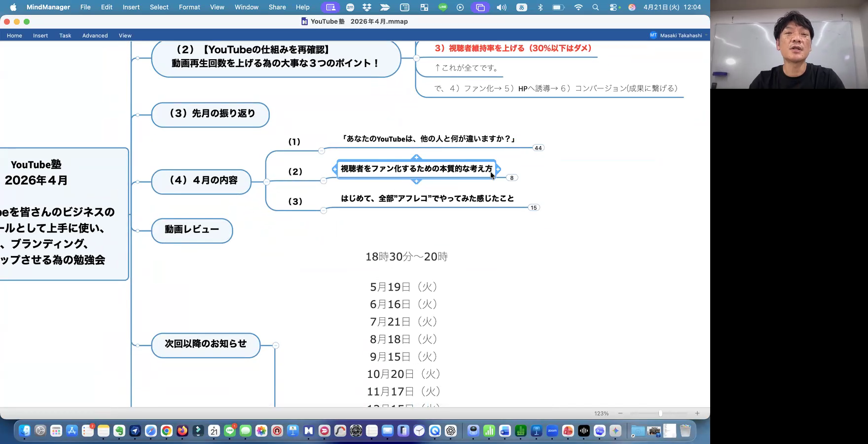
Task: Open Zoom from the Dock
Action: (x=552, y=431)
